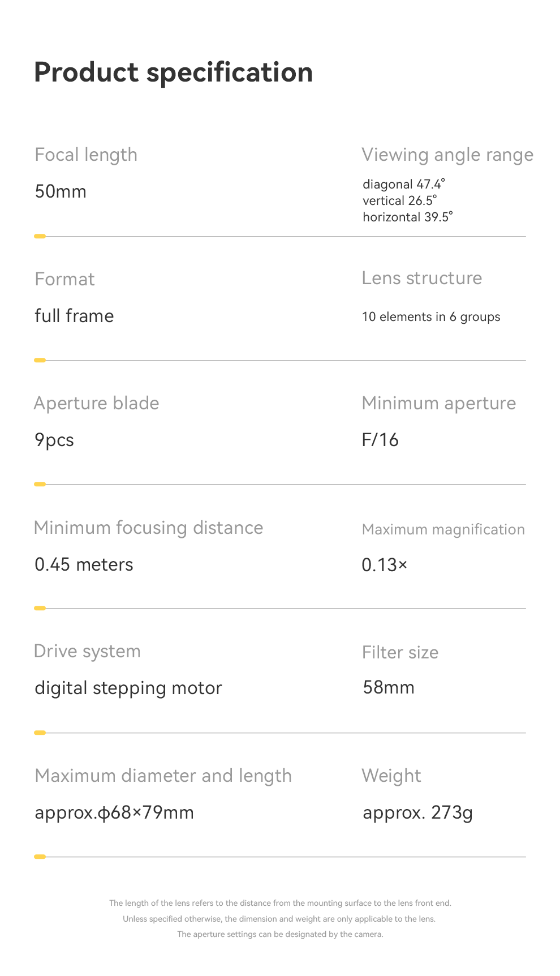Click the "Product specification" heading
This screenshot has height=976, width=560.
point(173,72)
